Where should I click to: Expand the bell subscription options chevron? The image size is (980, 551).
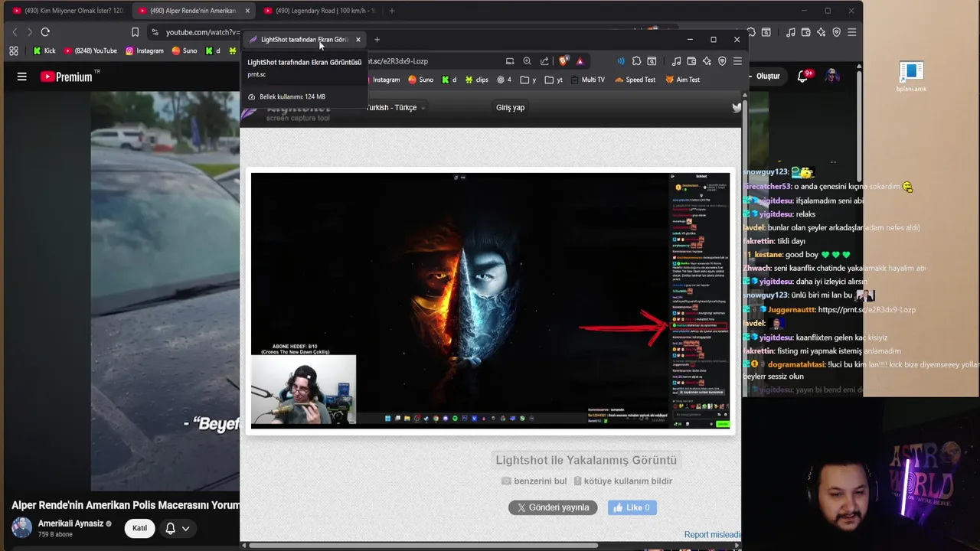(185, 528)
